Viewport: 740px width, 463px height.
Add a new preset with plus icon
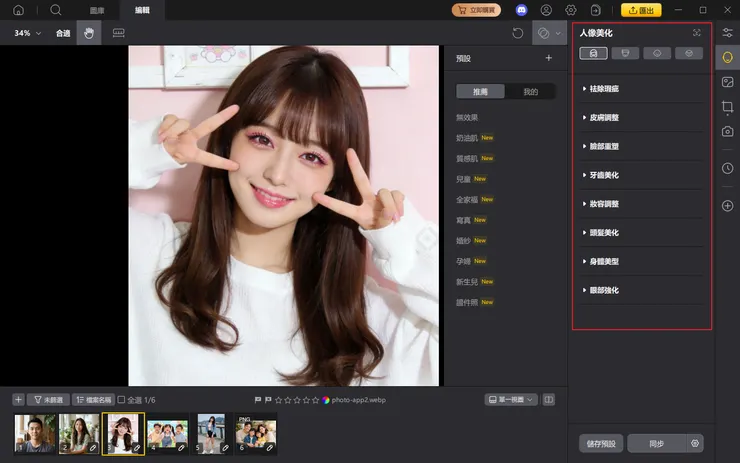548,58
